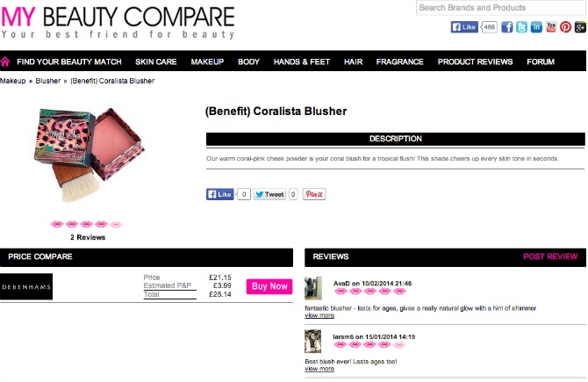
Task: Open the YouTube icon in the header
Action: tap(551, 27)
